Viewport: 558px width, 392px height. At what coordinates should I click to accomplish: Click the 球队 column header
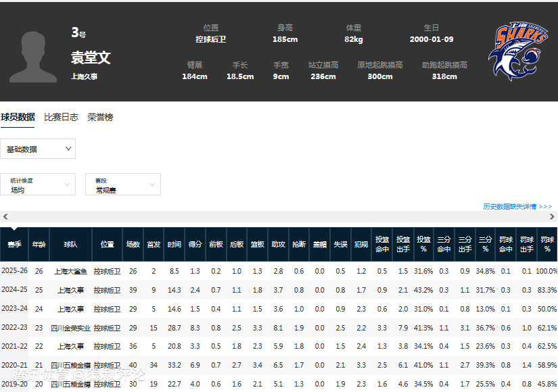(70, 245)
